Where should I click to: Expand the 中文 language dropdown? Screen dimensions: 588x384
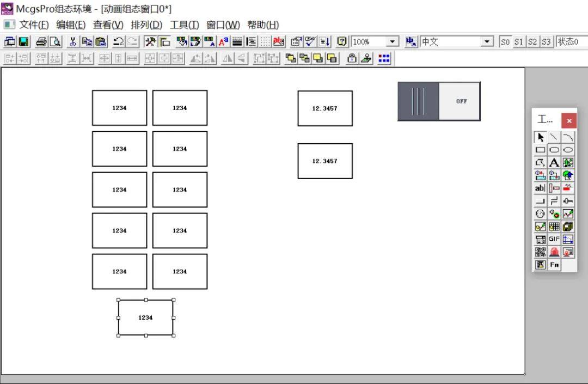click(487, 42)
